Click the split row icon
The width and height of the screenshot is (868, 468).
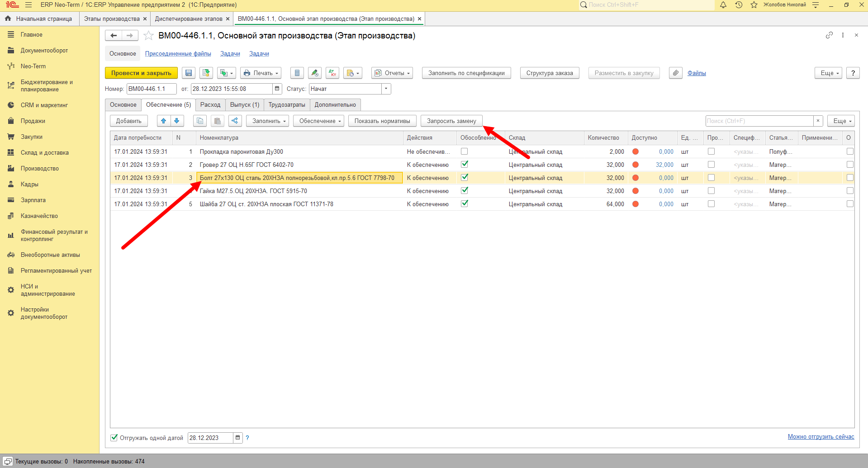(235, 121)
